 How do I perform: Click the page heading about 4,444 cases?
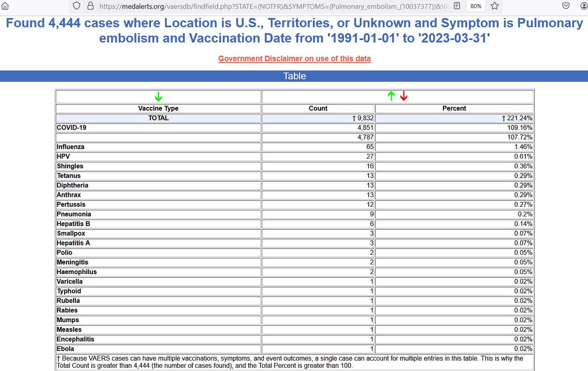pyautogui.click(x=294, y=30)
